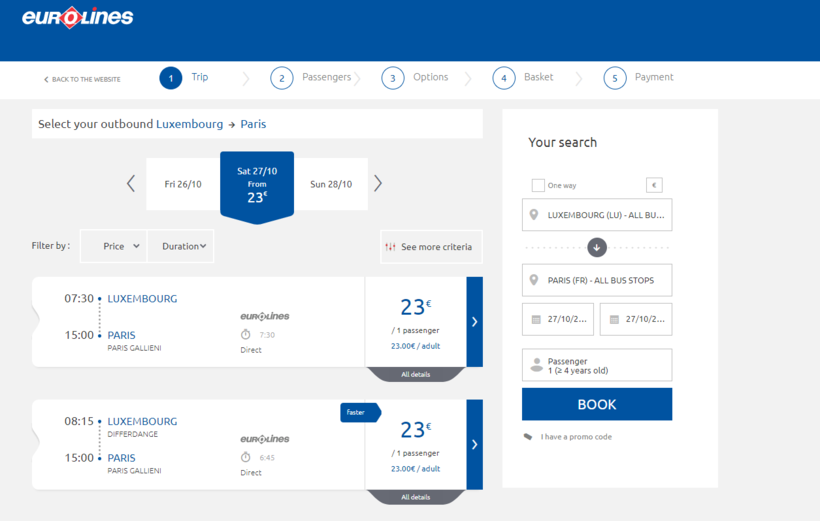Image resolution: width=820 pixels, height=521 pixels.
Task: Click the next date right arrow
Action: (x=378, y=183)
